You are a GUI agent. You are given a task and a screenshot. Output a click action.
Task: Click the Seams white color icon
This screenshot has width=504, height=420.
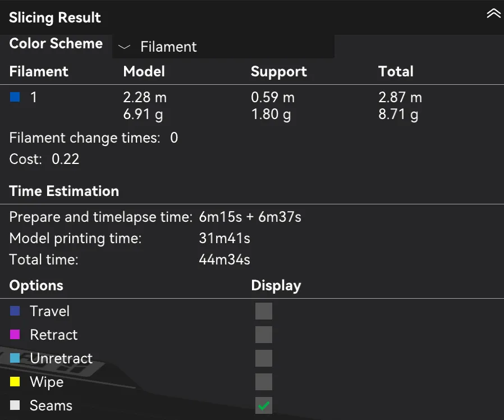click(x=15, y=405)
